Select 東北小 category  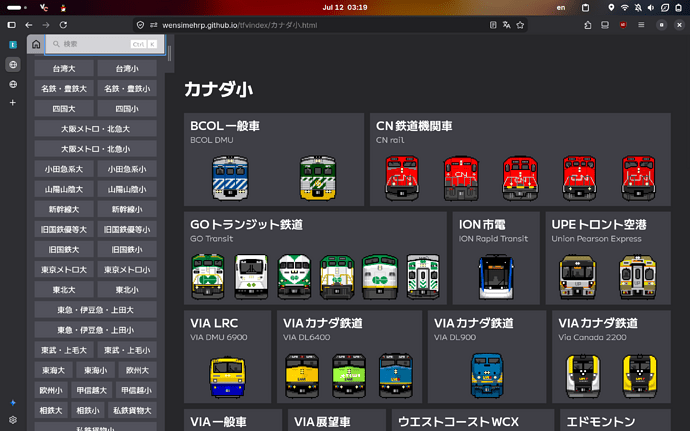tap(127, 290)
